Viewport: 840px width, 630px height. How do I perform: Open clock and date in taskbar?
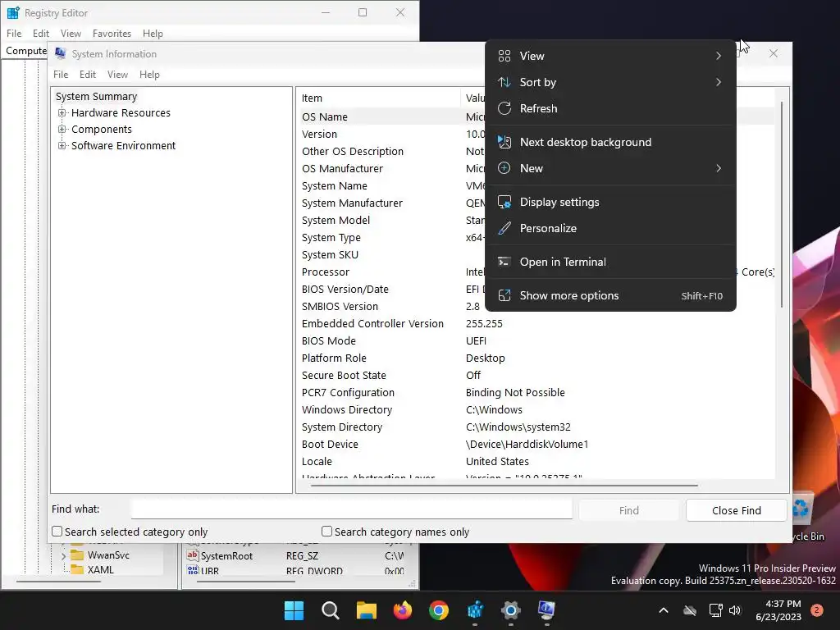tap(778, 610)
